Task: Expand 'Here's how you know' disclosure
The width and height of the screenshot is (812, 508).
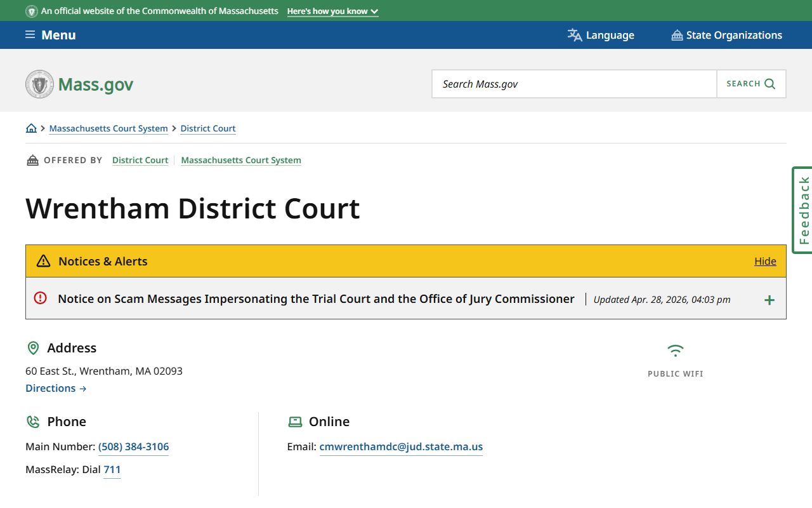Action: coord(332,11)
